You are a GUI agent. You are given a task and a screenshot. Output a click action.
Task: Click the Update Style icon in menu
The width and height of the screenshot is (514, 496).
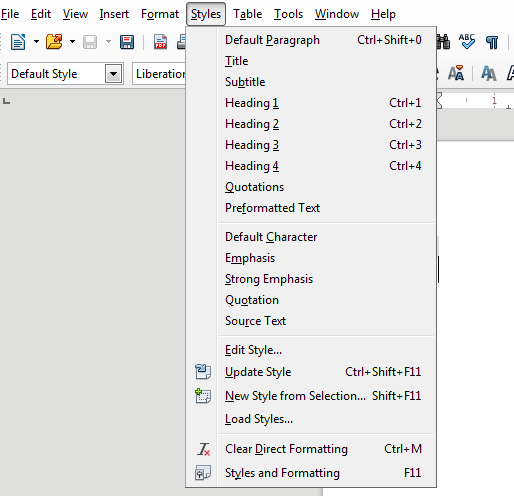click(x=203, y=372)
